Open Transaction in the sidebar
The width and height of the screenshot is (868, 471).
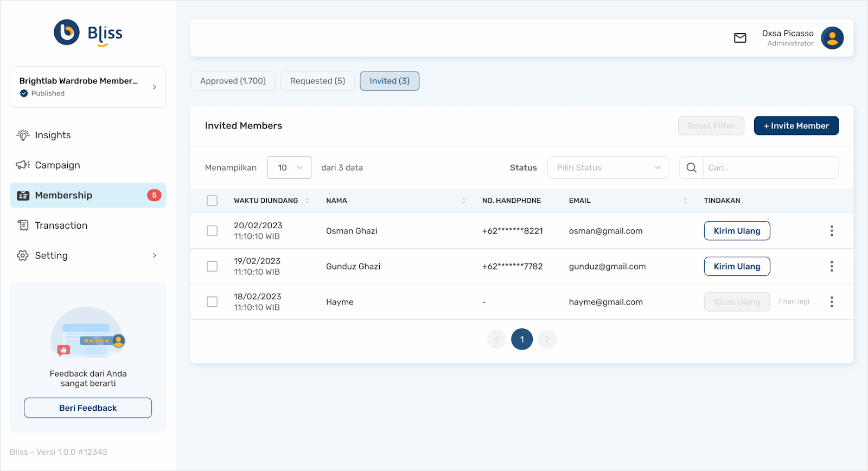coord(88,225)
